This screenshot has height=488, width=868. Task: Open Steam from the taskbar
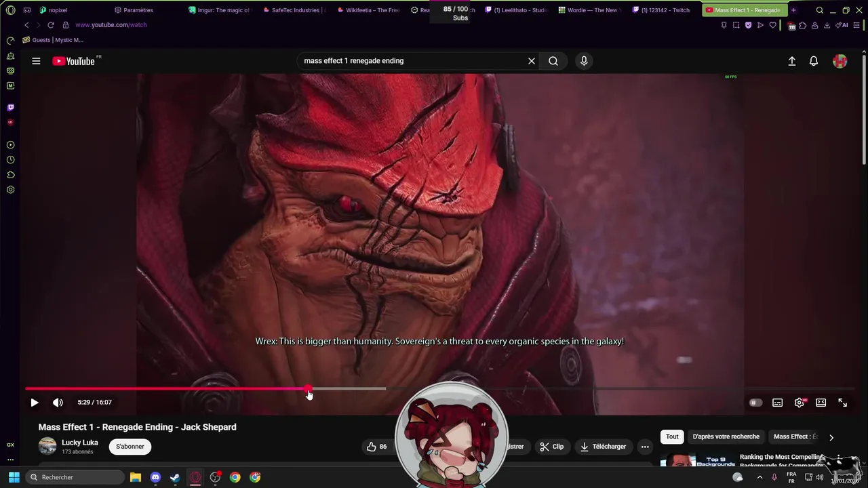(175, 477)
